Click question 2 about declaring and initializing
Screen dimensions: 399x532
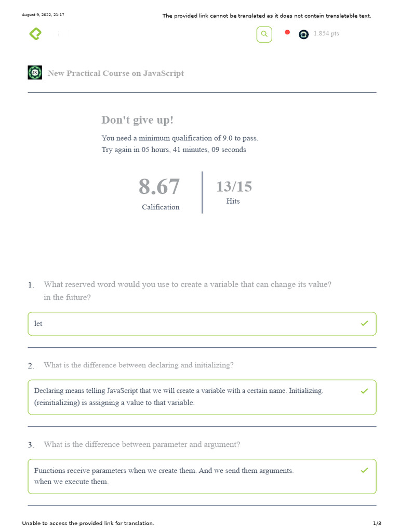138,365
